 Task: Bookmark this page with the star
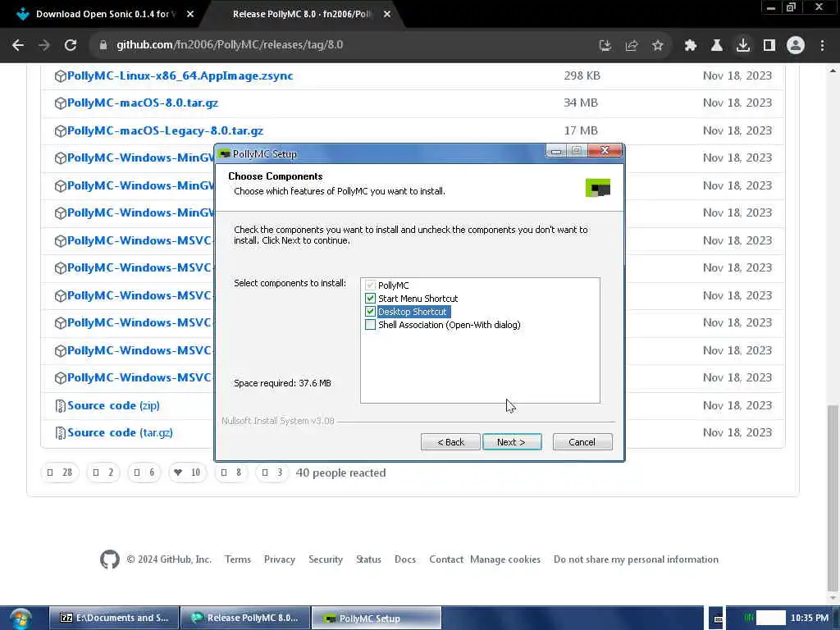point(658,46)
